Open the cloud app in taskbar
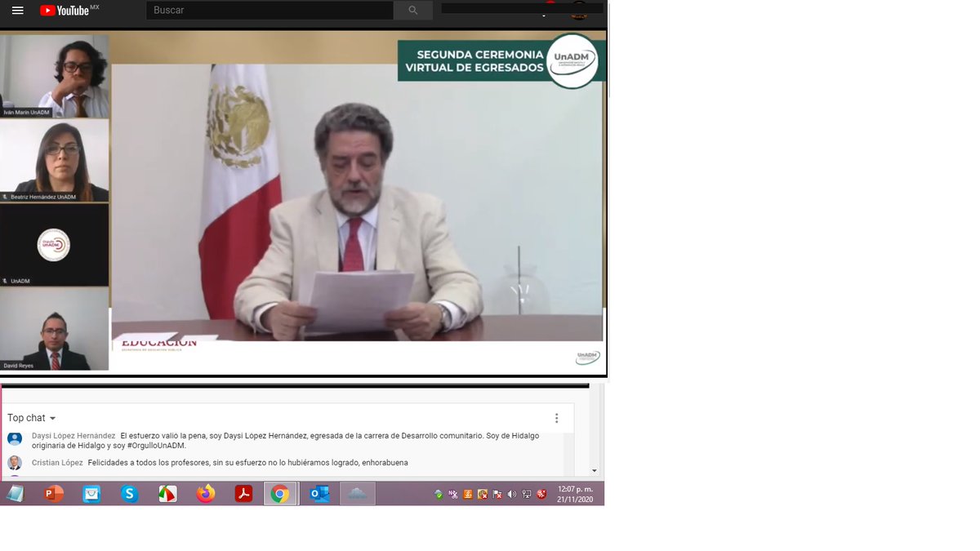980x551 pixels. click(358, 494)
